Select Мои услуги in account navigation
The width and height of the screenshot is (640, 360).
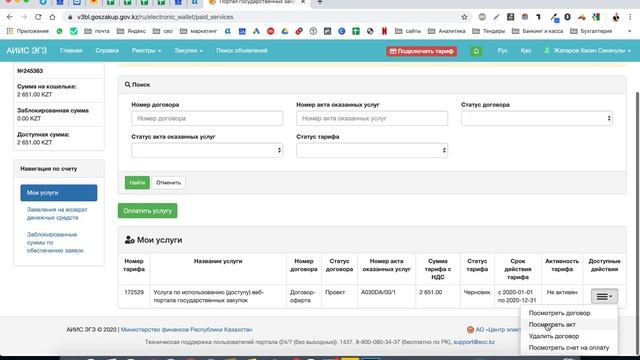59,193
